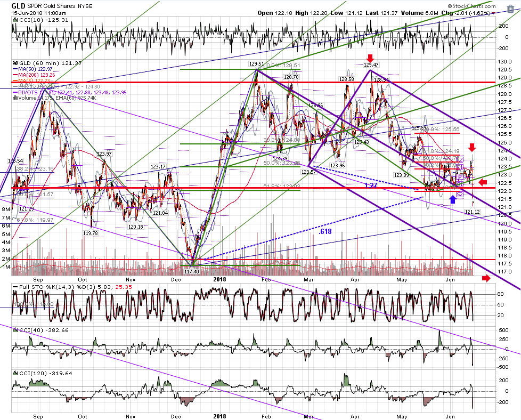Click the Open 122.18 value
Image resolution: width=521 pixels, height=420 pixels.
coord(275,13)
